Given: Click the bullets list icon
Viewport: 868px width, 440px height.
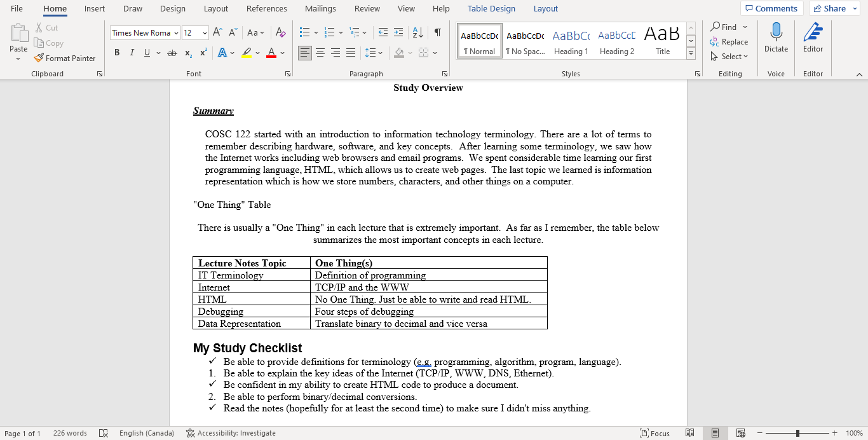Looking at the screenshot, I should click(x=305, y=32).
